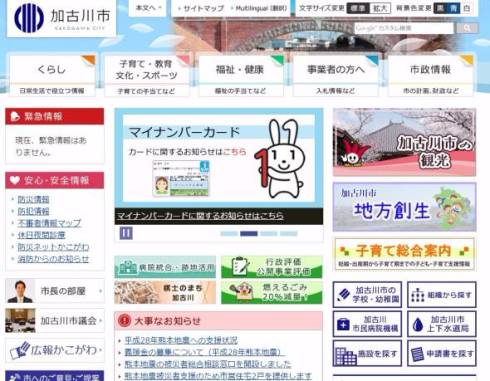Show the third slideshow slide indicator
The width and height of the screenshot is (490, 381).
pos(269,234)
